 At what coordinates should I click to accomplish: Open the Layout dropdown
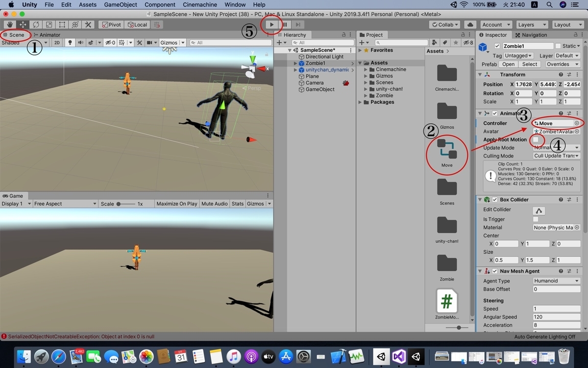click(x=568, y=25)
